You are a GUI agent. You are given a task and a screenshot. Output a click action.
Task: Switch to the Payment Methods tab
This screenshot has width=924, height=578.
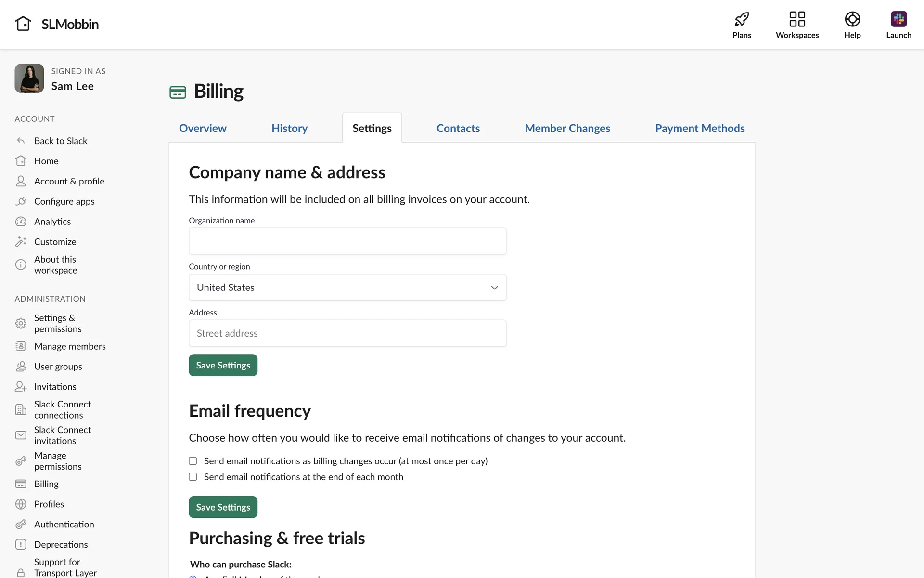[699, 128]
